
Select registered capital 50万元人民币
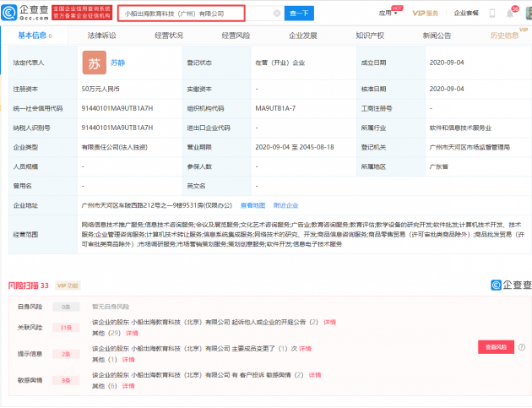click(100, 89)
